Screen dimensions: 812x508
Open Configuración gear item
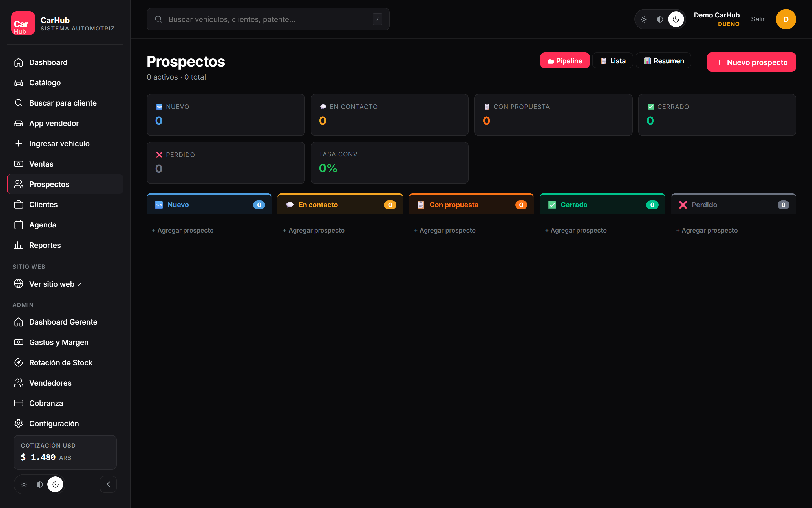[x=65, y=423]
